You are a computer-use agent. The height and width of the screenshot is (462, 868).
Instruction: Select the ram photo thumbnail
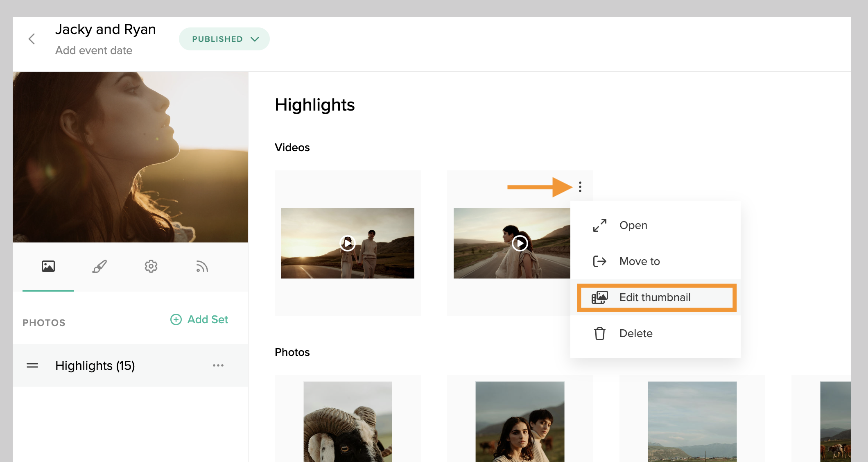click(x=348, y=422)
